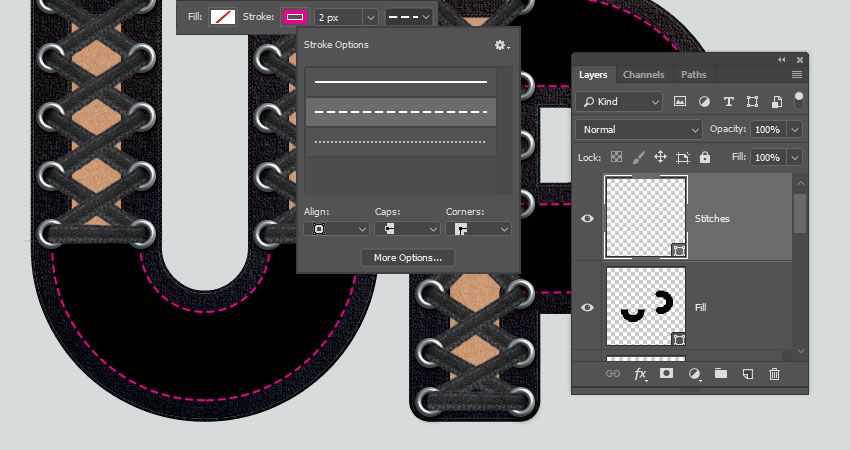Toggle lock transparent pixels
Viewport: 850px width, 450px height.
coord(616,157)
